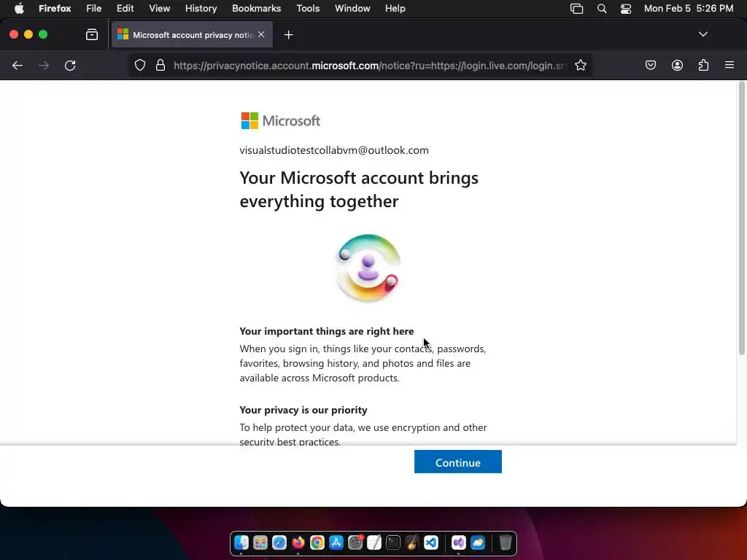Screen dimensions: 747x560
Task: Open the tracking protection shield panel
Action: (139, 65)
